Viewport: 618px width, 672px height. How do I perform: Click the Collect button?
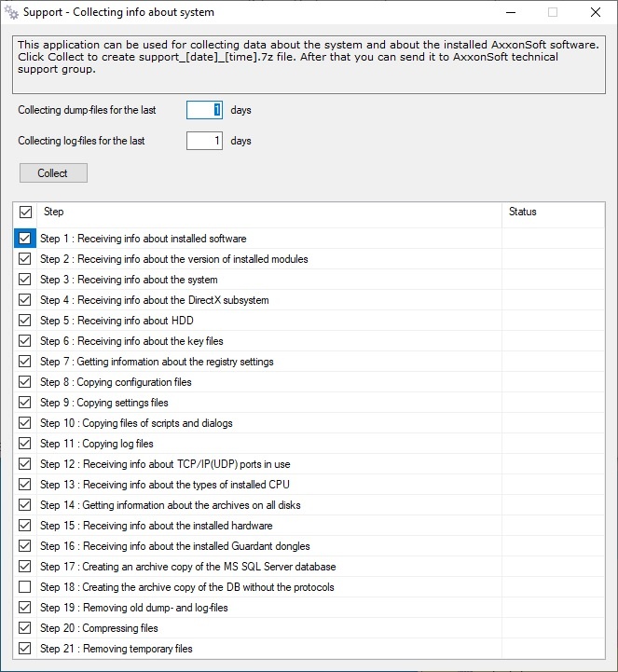coord(53,173)
